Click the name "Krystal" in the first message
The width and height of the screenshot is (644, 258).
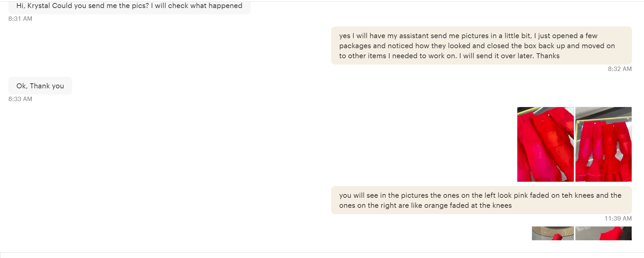38,6
